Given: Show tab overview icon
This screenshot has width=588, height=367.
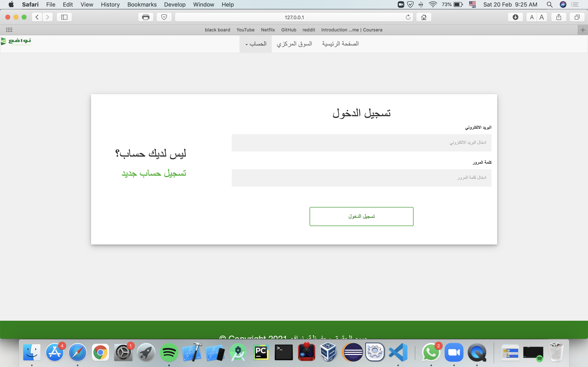Looking at the screenshot, I should 577,17.
